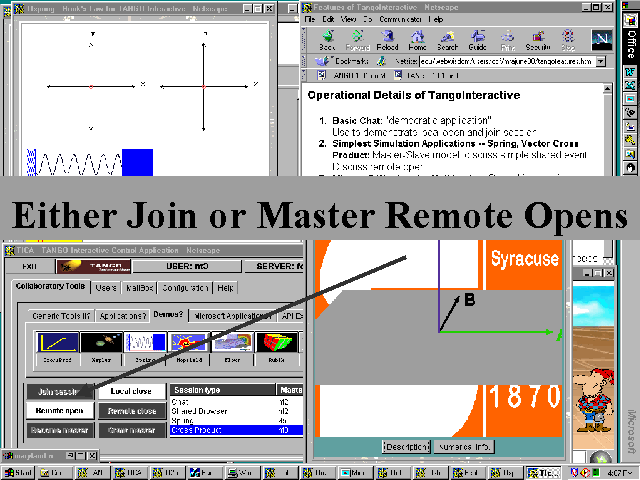
Task: Go to the Home page icon
Action: [x=417, y=40]
